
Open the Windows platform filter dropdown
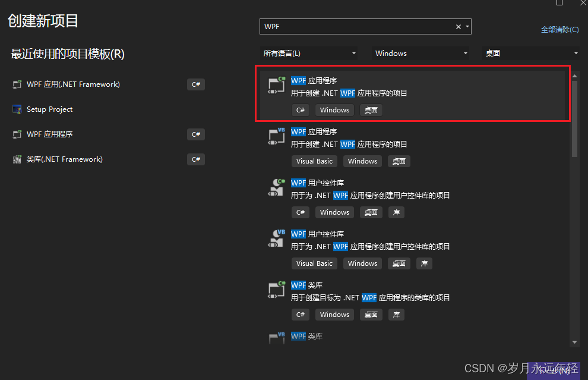421,54
